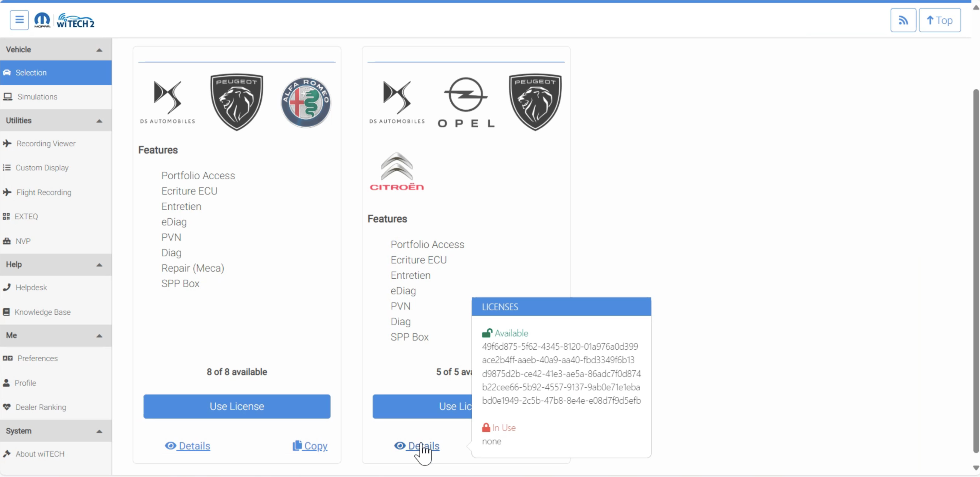Click the toolbox icon beside NVP
The width and height of the screenshot is (980, 477).
tap(7, 241)
